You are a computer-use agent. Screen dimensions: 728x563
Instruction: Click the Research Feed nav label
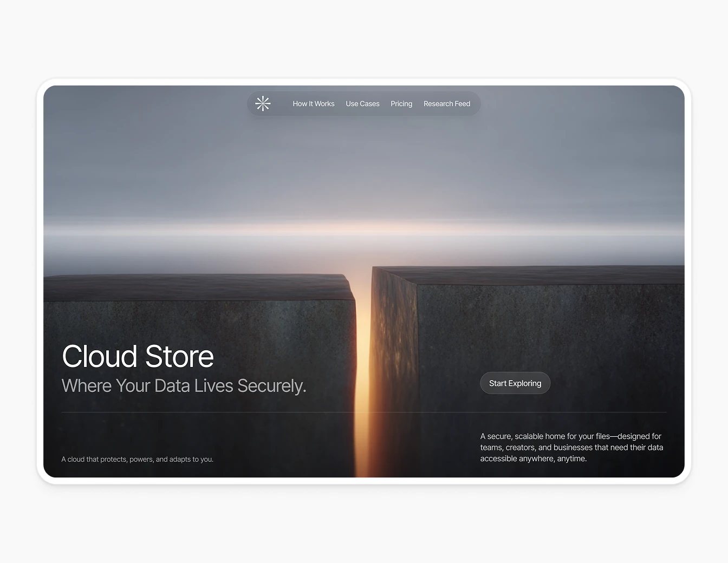[447, 103]
